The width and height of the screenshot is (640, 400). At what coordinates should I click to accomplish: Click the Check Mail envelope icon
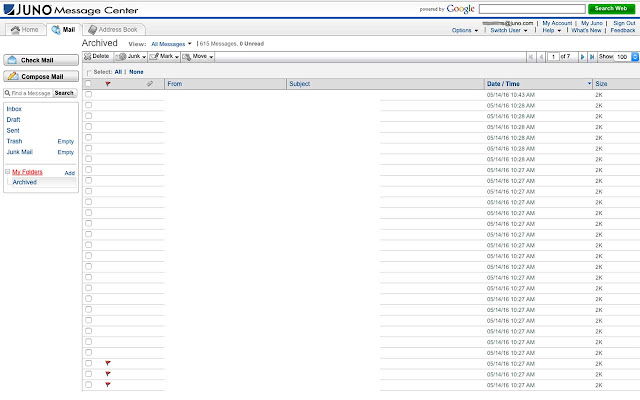[x=12, y=60]
